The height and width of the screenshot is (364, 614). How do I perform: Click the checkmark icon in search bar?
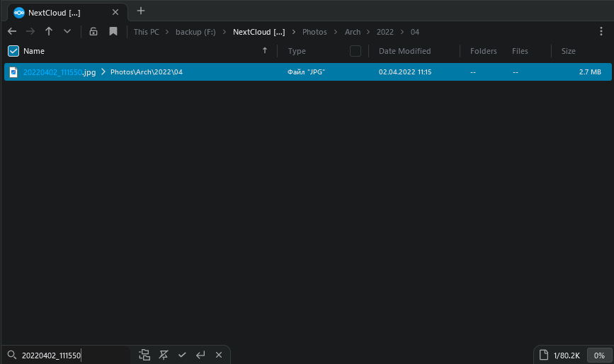tap(182, 355)
